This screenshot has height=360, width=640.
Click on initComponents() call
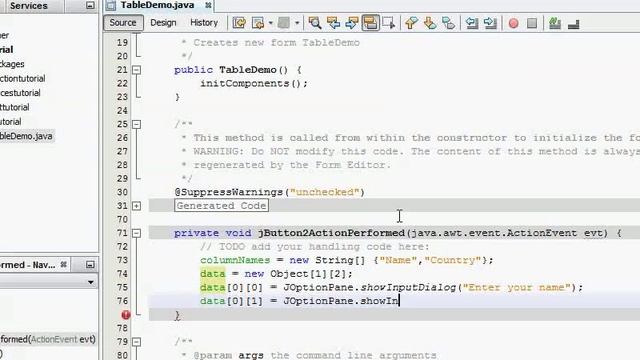[x=253, y=83]
